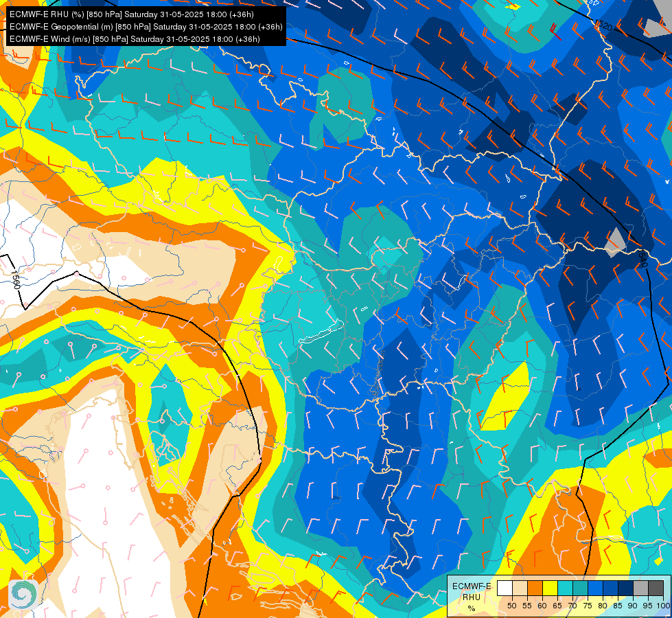This screenshot has width=672, height=618.
Task: Click the legend value 65
Action: tap(557, 606)
